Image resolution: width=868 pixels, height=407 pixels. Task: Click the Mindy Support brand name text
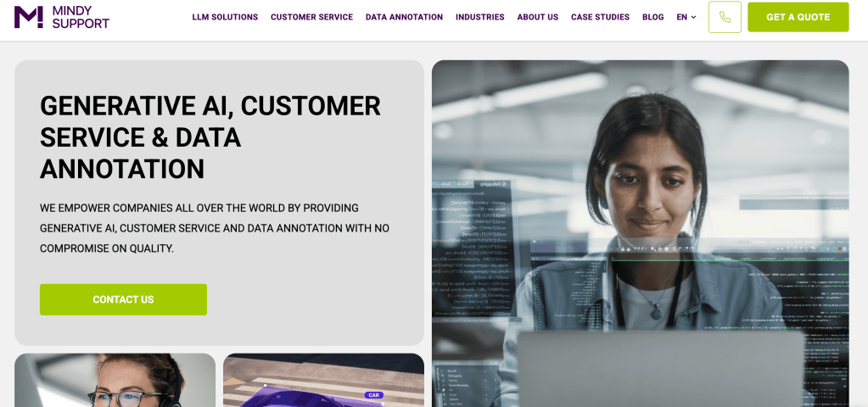(x=81, y=17)
